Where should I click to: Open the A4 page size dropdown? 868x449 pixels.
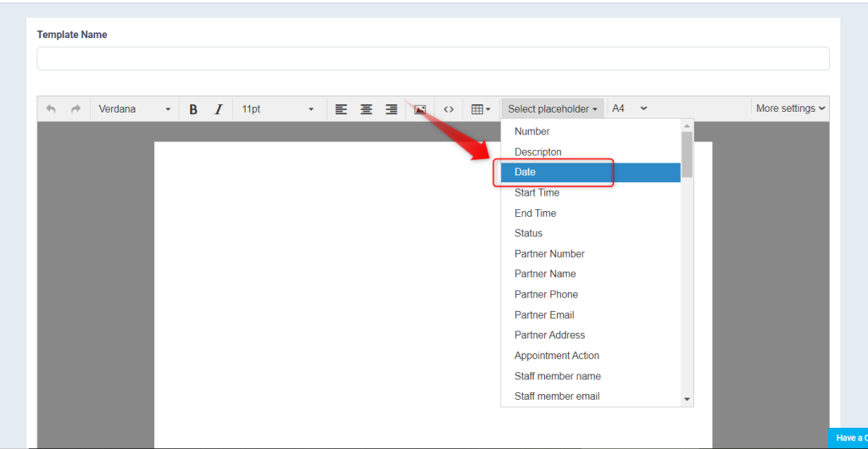pyautogui.click(x=630, y=108)
